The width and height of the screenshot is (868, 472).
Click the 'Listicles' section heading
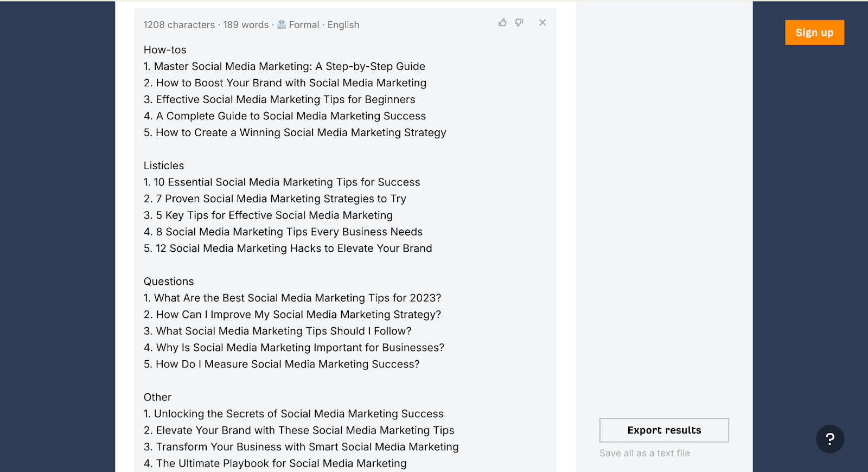coord(164,165)
